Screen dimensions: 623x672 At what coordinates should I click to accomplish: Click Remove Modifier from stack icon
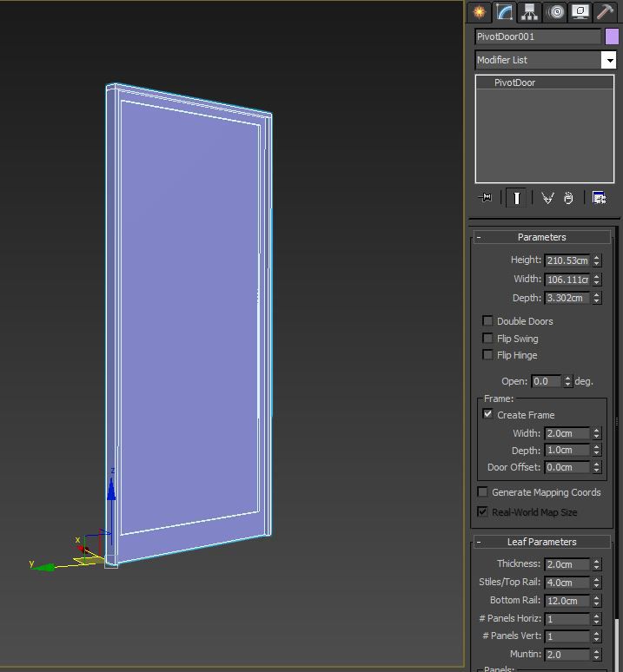click(568, 198)
